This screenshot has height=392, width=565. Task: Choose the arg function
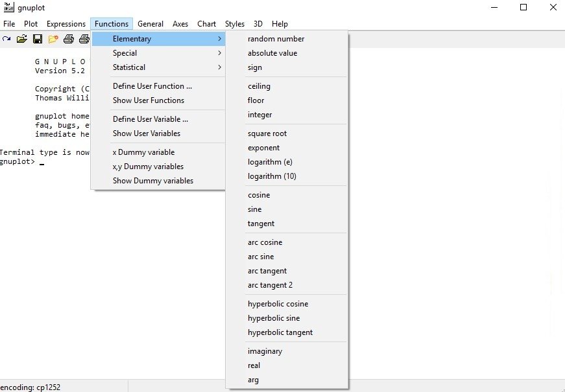tap(287, 380)
